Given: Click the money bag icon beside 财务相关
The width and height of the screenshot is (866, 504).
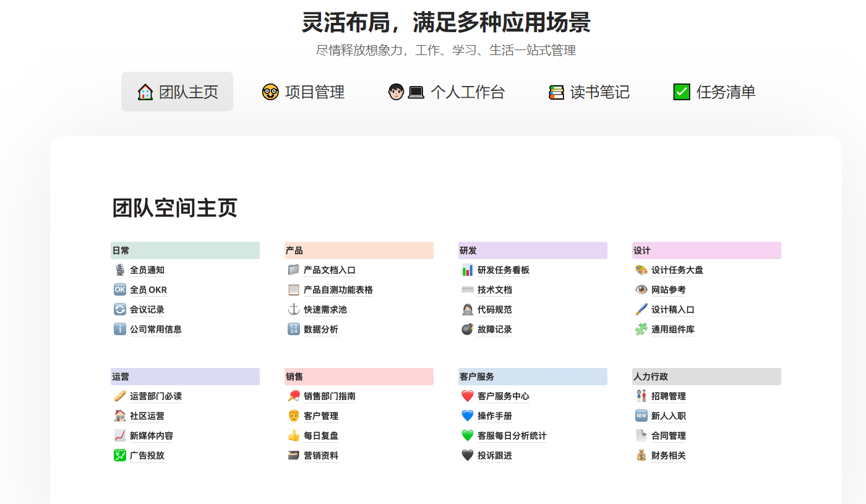Looking at the screenshot, I should click(641, 456).
